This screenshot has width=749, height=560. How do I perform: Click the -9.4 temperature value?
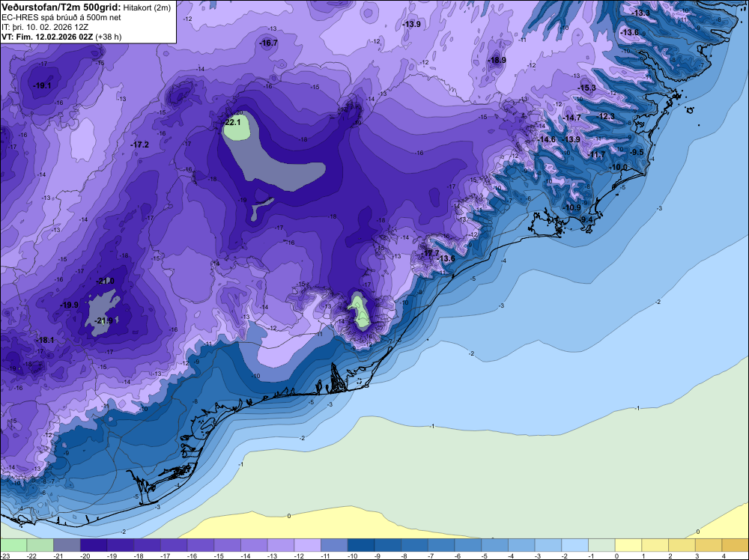(x=586, y=219)
